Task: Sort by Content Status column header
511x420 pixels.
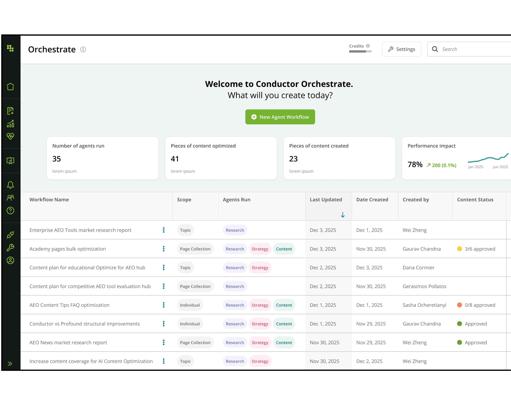Action: 475,200
